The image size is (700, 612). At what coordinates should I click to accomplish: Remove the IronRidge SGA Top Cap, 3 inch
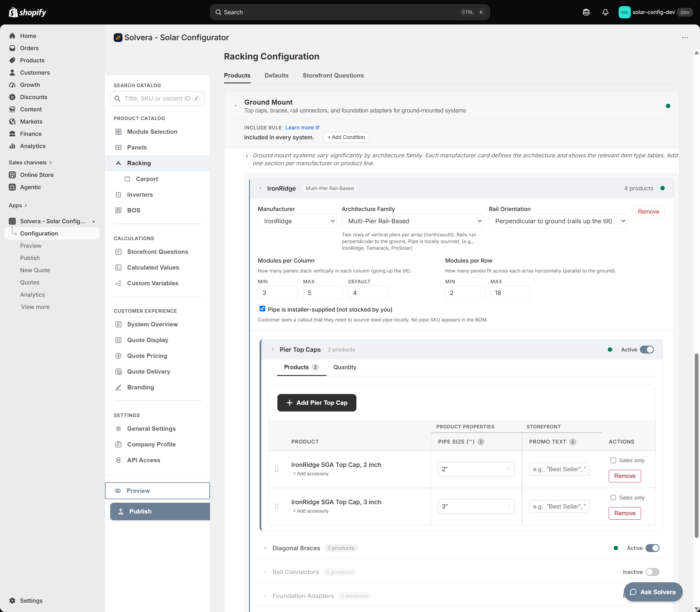point(625,513)
